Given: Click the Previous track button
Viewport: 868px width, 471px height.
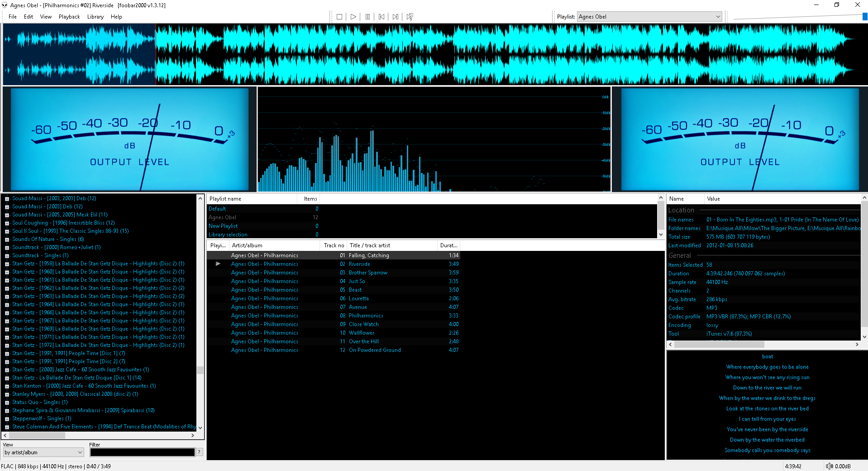Looking at the screenshot, I should tap(382, 17).
